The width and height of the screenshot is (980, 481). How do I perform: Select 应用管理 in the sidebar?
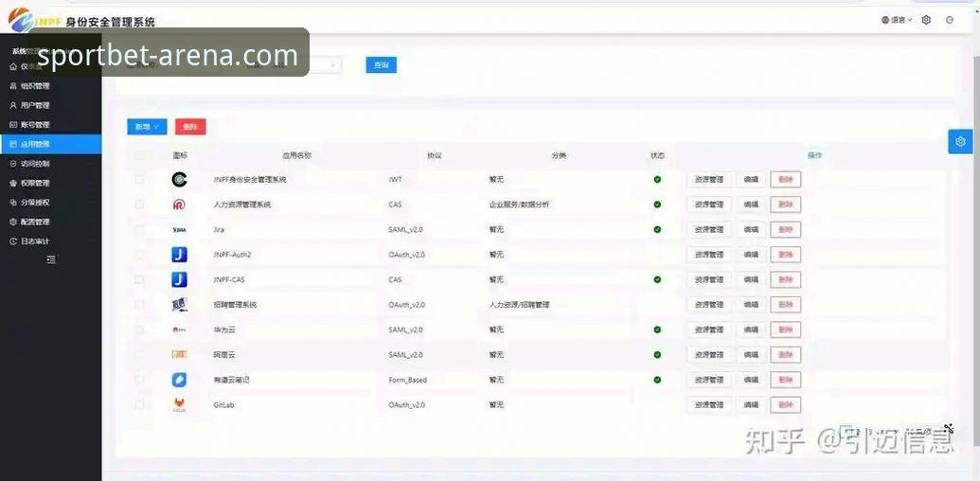point(50,144)
